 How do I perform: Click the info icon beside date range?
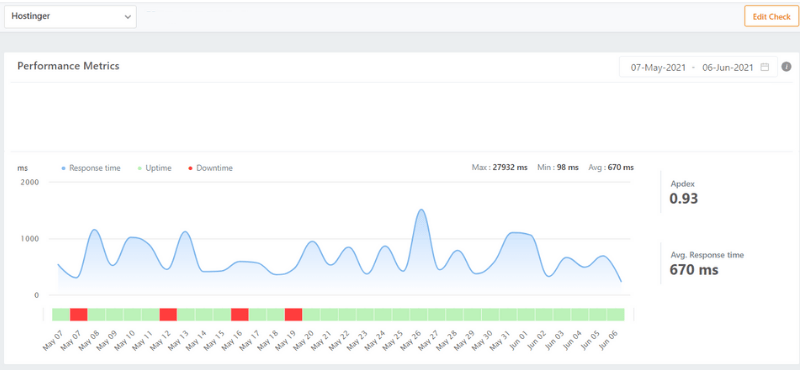786,67
